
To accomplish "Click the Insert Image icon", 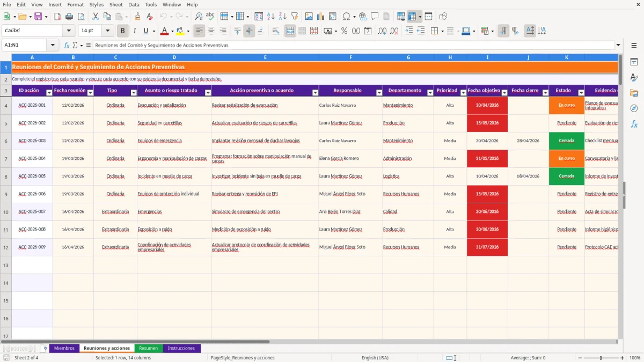I will 309,17.
